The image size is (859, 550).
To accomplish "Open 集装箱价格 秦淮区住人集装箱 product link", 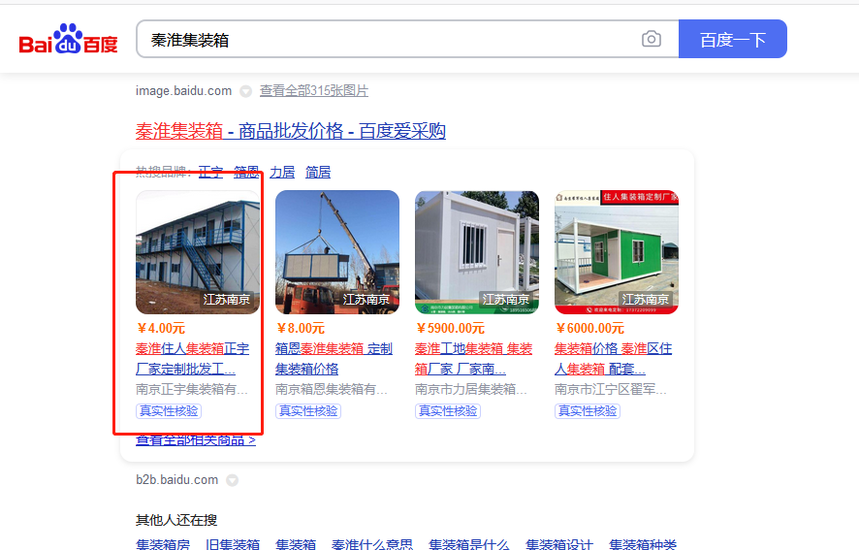I will 613,359.
